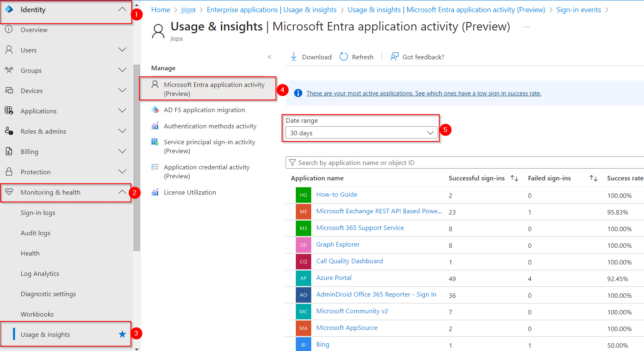
Task: Click the favorite star next to Usage & insights
Action: (122, 334)
